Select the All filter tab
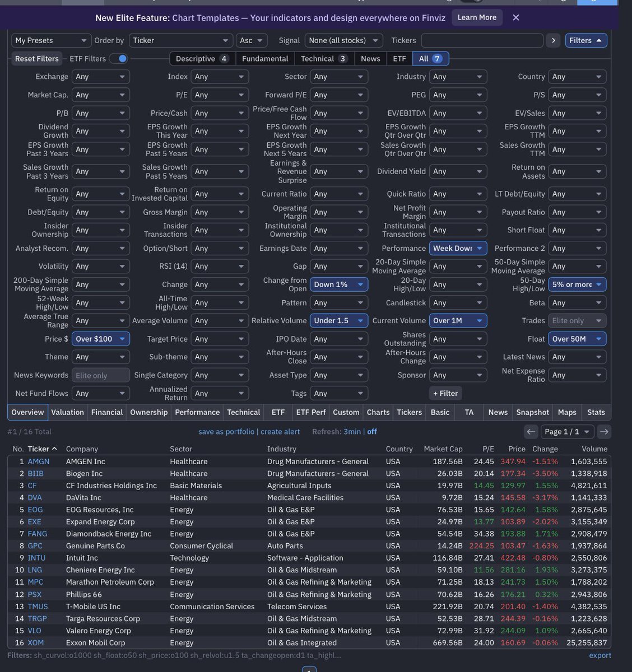 [430, 58]
